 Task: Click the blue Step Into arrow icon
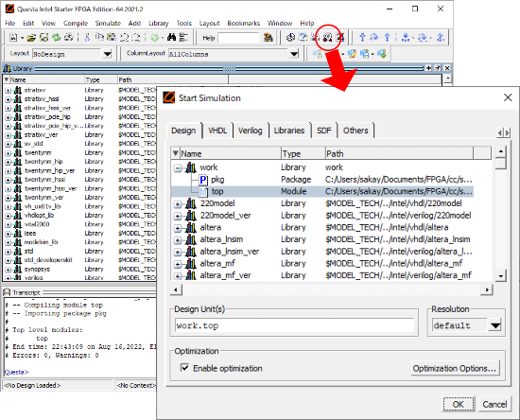click(362, 38)
